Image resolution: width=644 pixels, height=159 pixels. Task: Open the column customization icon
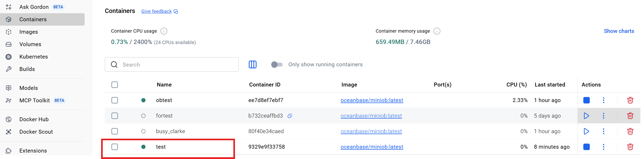(x=252, y=64)
